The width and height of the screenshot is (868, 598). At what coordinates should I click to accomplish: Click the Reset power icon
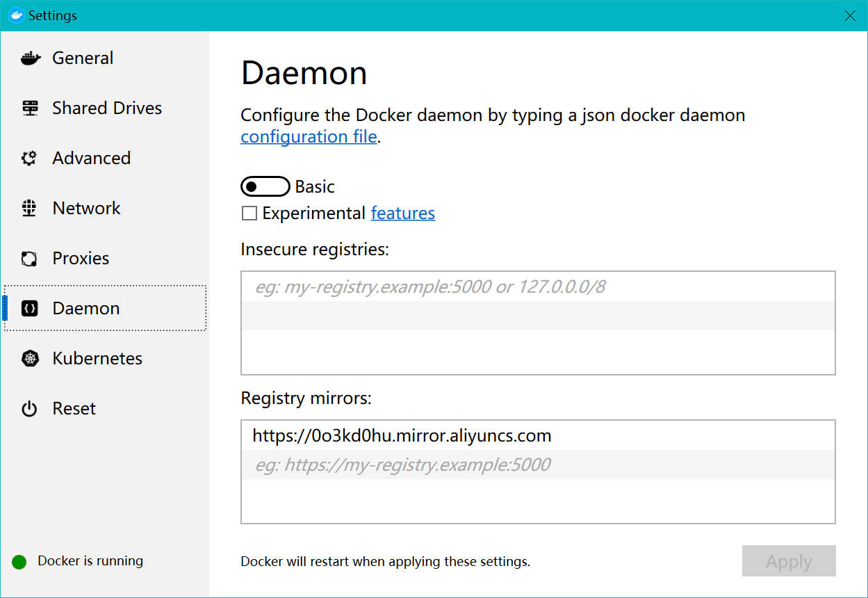29,409
